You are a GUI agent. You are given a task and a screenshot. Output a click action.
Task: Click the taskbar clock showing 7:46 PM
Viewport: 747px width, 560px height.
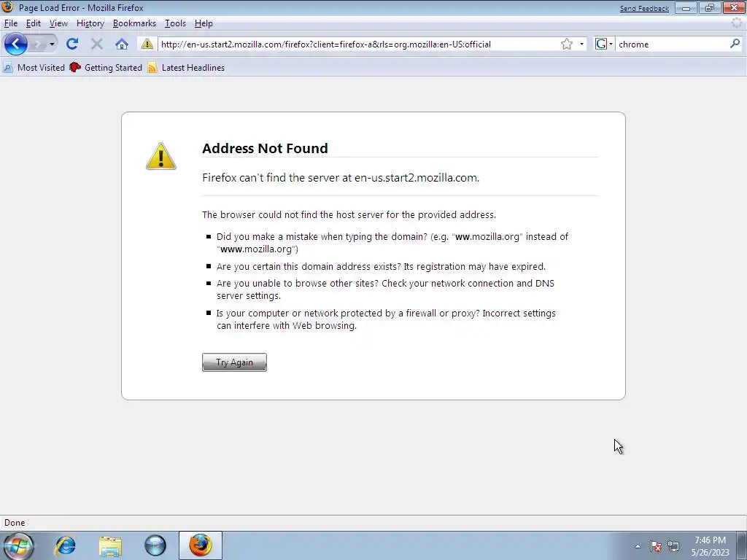pos(710,546)
